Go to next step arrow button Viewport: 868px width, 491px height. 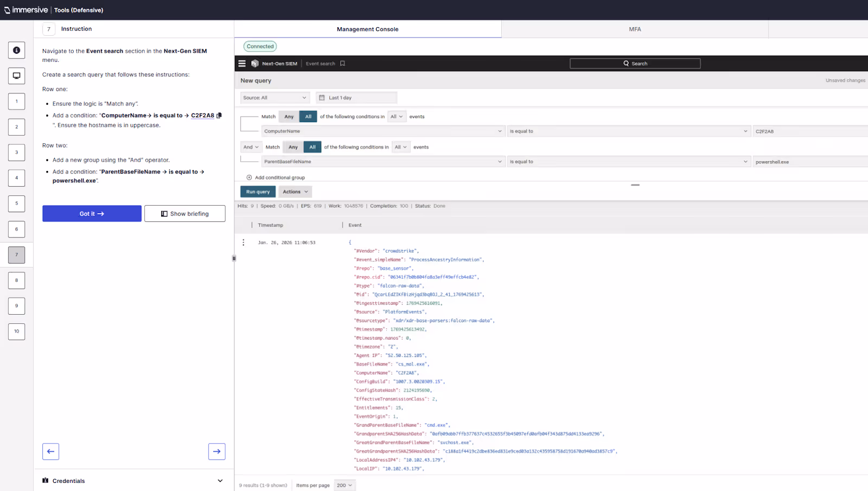click(x=217, y=451)
